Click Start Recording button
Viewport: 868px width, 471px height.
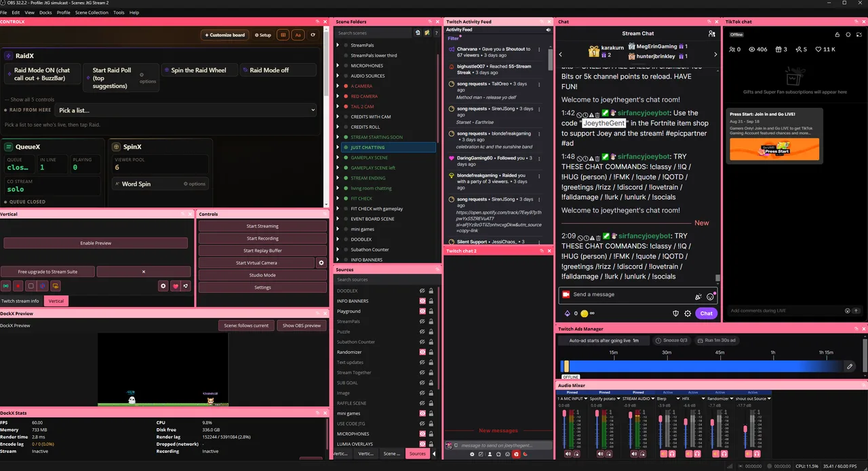click(x=262, y=238)
